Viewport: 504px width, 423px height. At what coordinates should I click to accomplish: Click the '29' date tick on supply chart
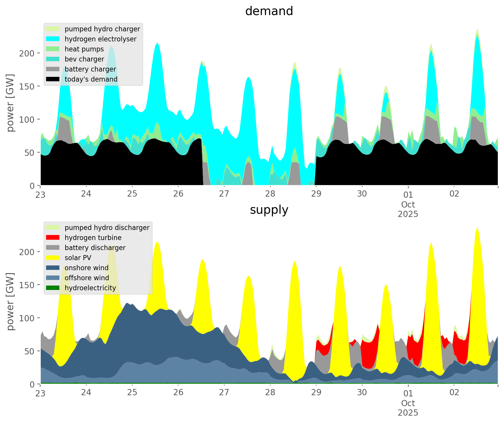[x=316, y=393]
